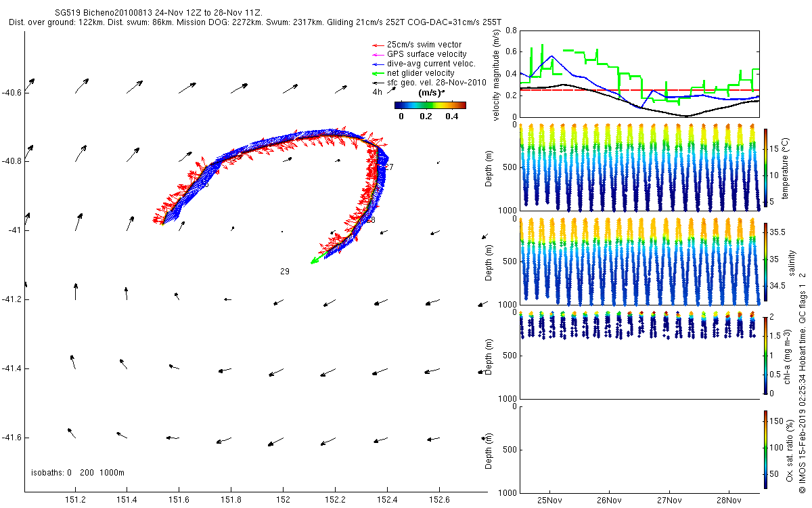This screenshot has width=812, height=508.
Task: Click longitude tick label '152.2'
Action: 335,501
